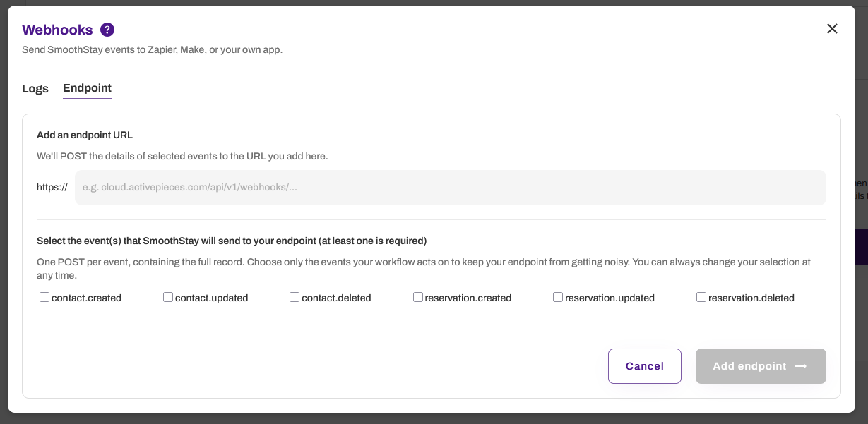The height and width of the screenshot is (424, 868).
Task: Click the 'Send SmoothStay events' subtitle text
Action: coord(152,50)
